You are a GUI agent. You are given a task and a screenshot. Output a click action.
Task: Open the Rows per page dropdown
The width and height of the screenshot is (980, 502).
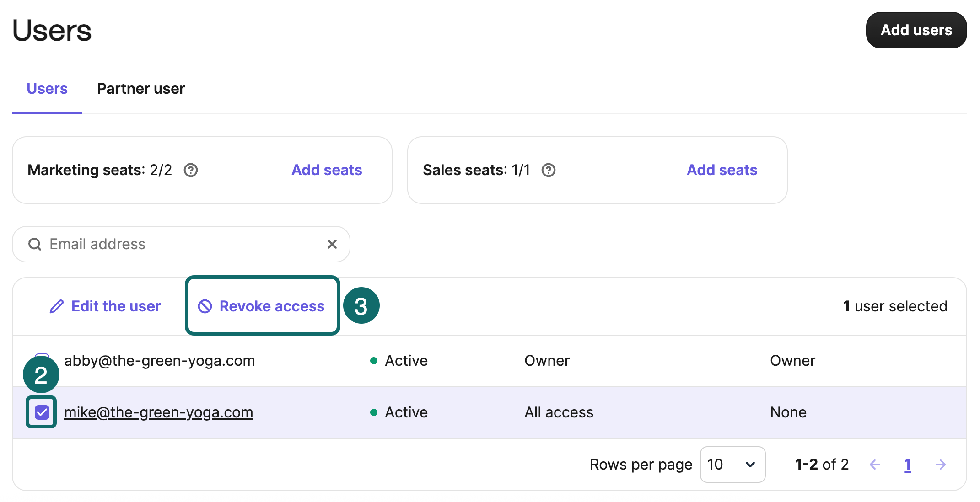(x=732, y=465)
